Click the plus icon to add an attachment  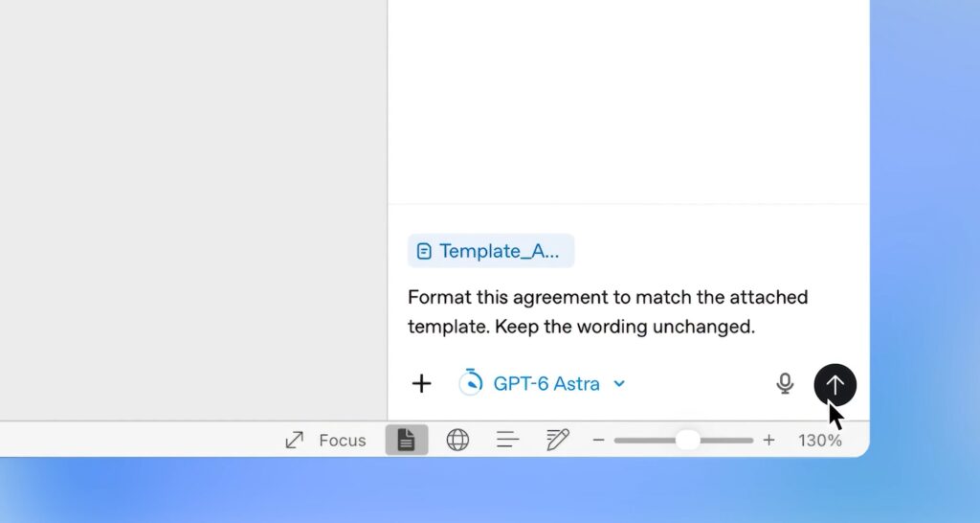coord(422,383)
